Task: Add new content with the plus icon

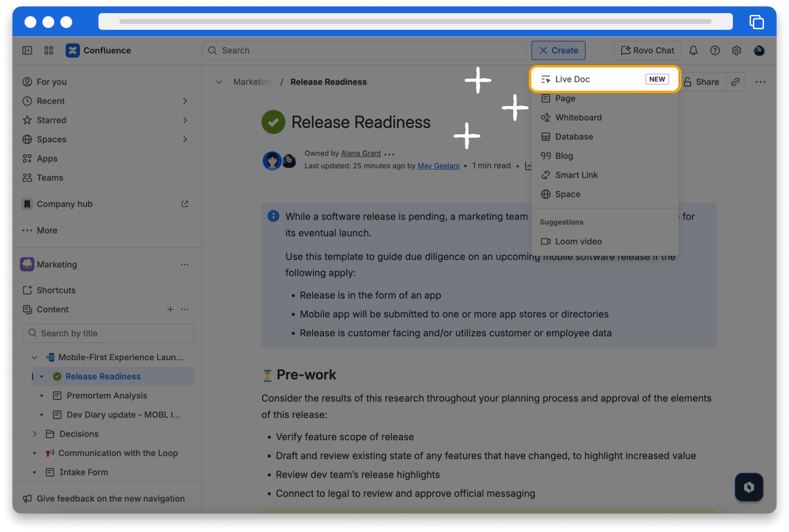Action: click(170, 310)
